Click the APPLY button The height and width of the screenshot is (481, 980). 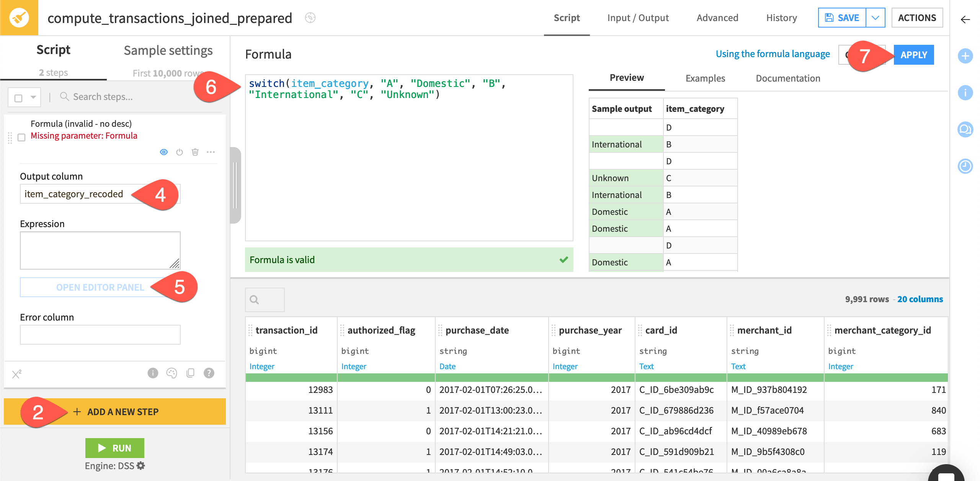pyautogui.click(x=914, y=54)
